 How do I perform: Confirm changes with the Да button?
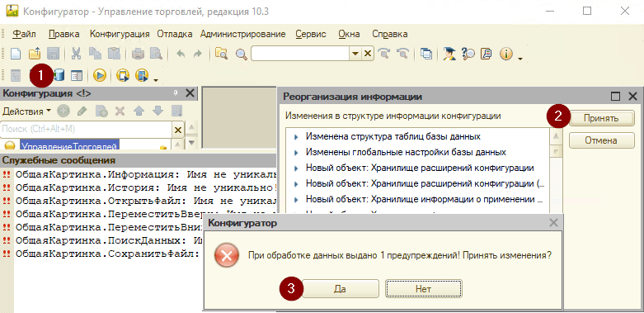point(340,289)
